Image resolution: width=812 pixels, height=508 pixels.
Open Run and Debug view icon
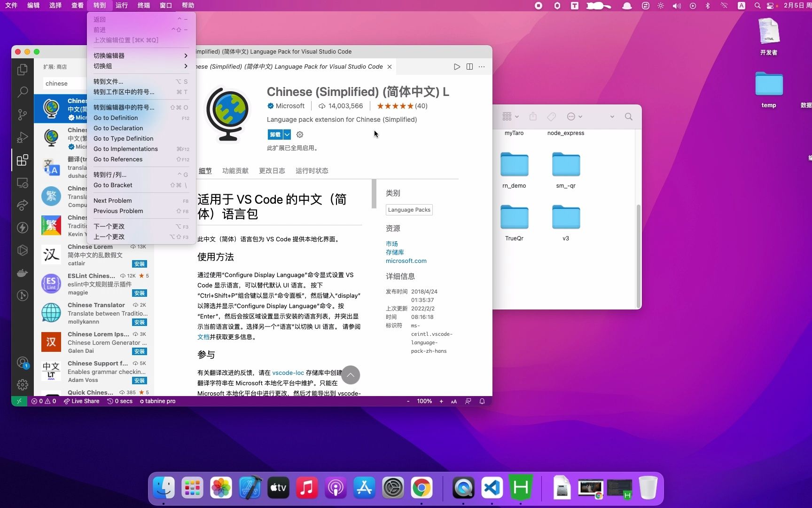tap(22, 137)
